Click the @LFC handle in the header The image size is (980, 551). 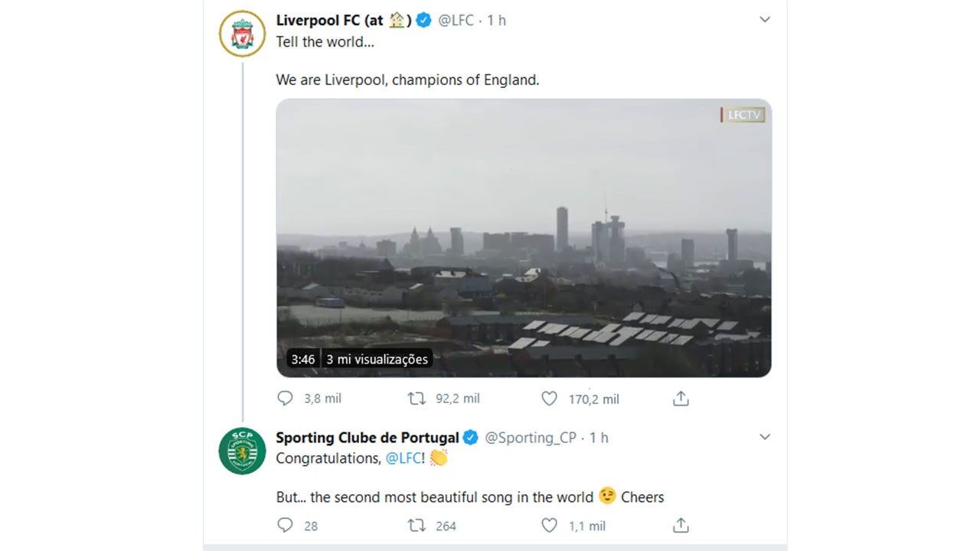(x=456, y=21)
